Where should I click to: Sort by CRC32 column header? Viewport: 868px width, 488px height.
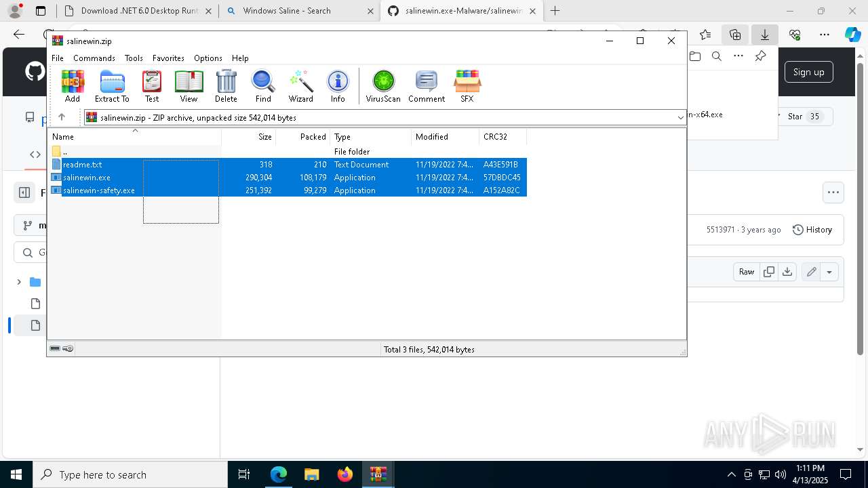(x=502, y=137)
